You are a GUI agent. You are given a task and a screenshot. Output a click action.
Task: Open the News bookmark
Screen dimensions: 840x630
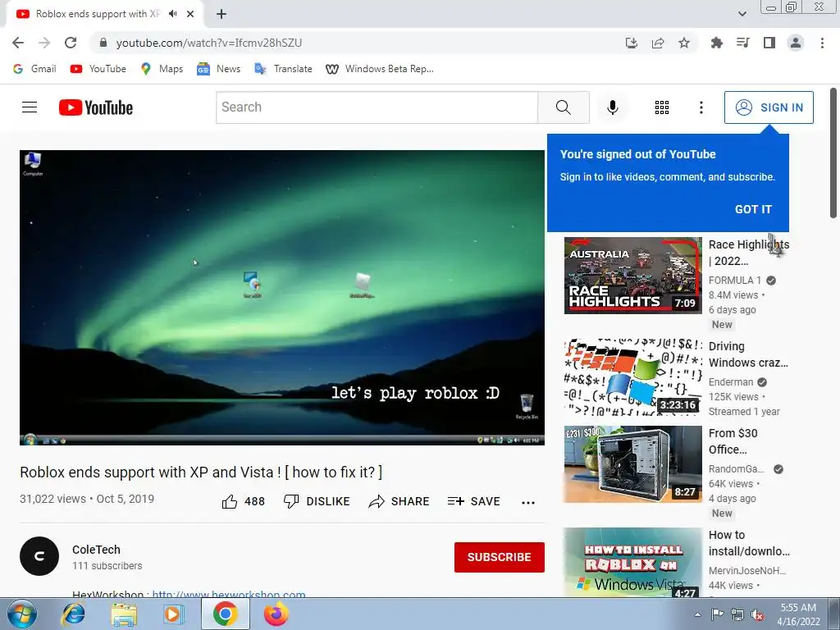(x=218, y=69)
